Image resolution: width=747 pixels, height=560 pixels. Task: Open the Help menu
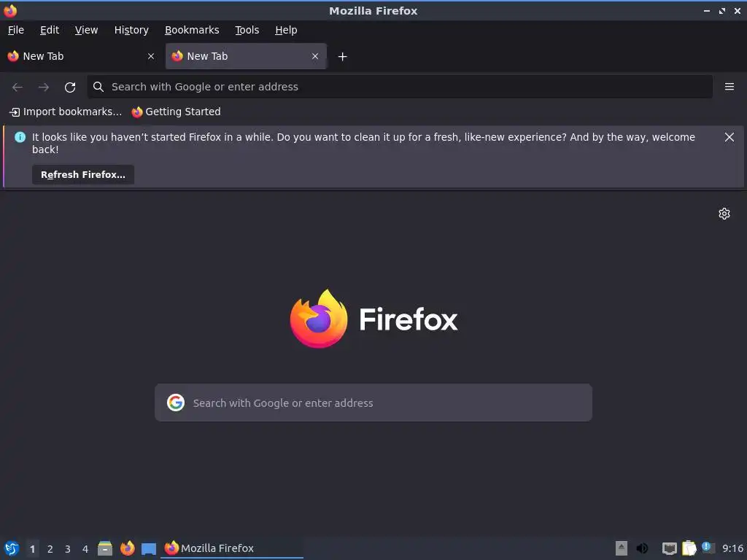pos(286,30)
